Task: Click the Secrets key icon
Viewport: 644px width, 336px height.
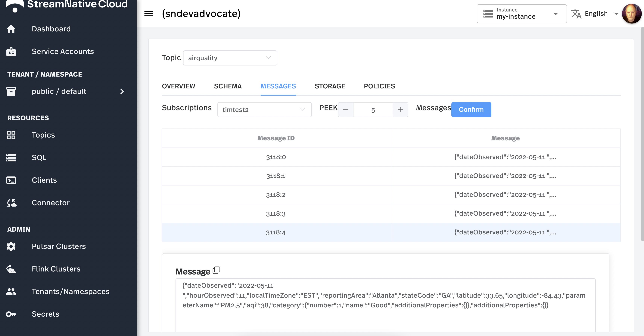Action: click(x=11, y=314)
